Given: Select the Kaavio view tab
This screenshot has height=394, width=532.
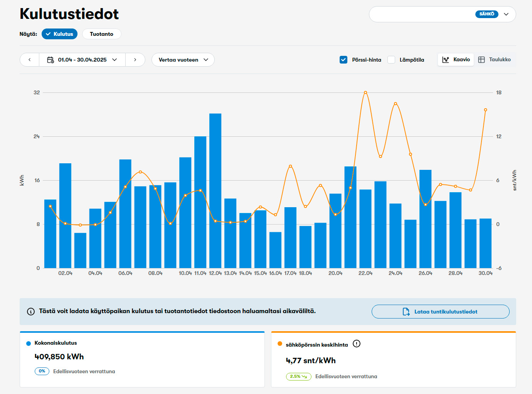Looking at the screenshot, I should click(x=456, y=60).
